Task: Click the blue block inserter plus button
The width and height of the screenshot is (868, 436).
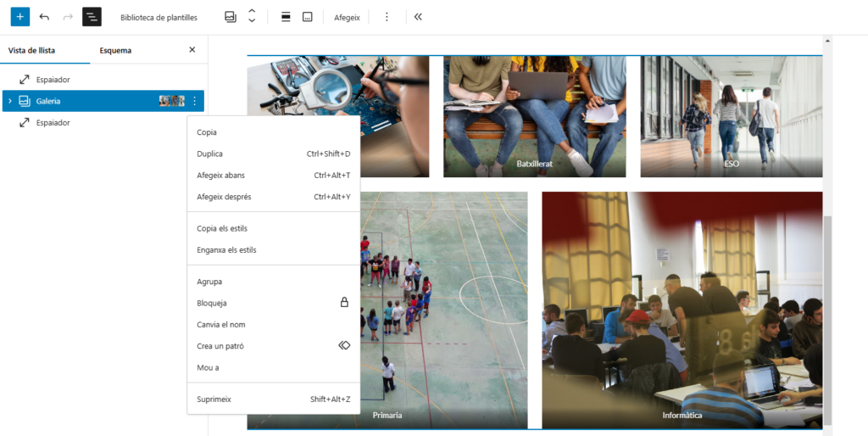Action: pyautogui.click(x=20, y=17)
